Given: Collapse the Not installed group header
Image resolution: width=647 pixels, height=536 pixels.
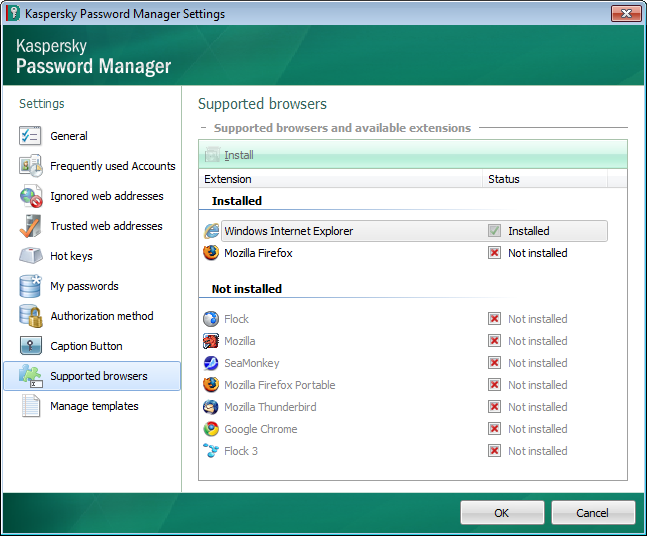Looking at the screenshot, I should (247, 289).
